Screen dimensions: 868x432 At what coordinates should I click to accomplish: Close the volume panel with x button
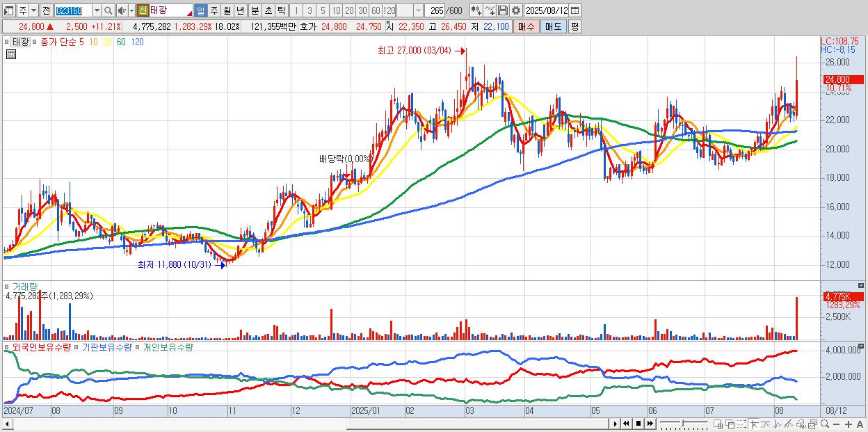pyautogui.click(x=862, y=285)
